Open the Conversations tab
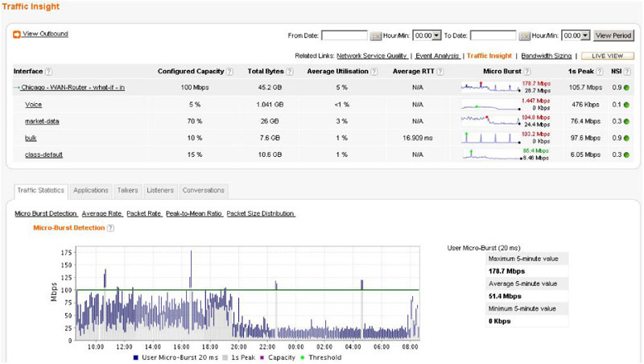The image size is (644, 364). 204,191
